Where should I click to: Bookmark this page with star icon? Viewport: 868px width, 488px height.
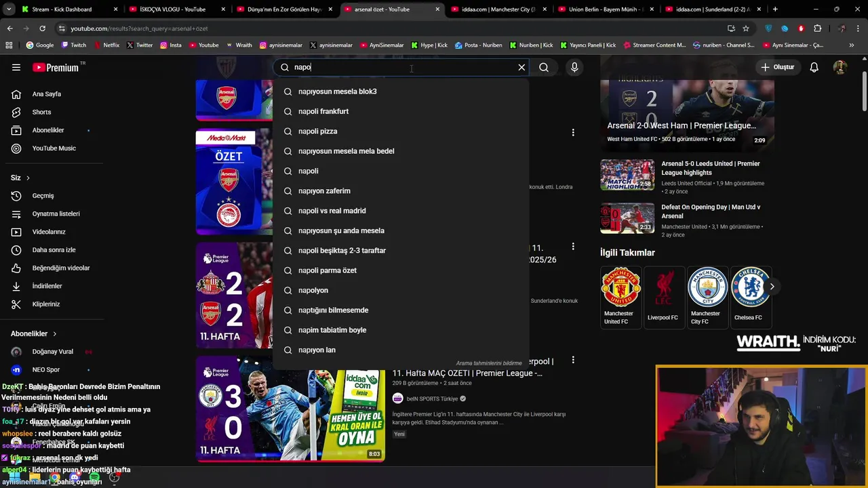[746, 28]
